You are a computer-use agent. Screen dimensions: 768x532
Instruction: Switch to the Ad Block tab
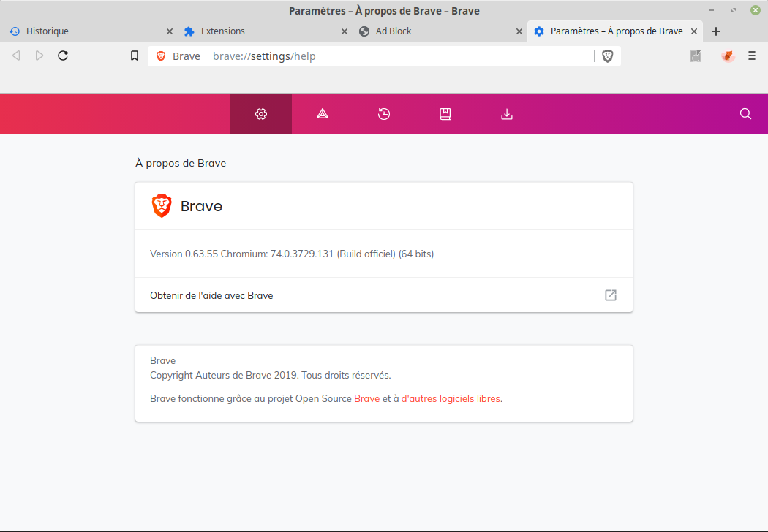click(x=432, y=31)
